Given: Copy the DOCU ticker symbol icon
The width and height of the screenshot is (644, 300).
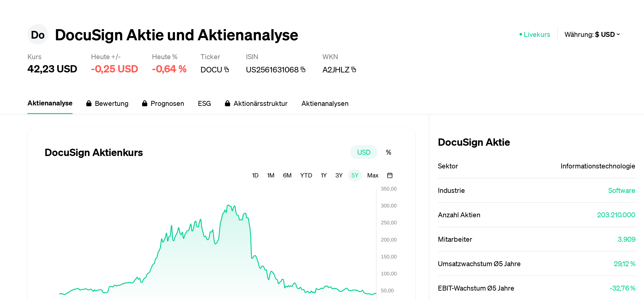Looking at the screenshot, I should (x=226, y=69).
